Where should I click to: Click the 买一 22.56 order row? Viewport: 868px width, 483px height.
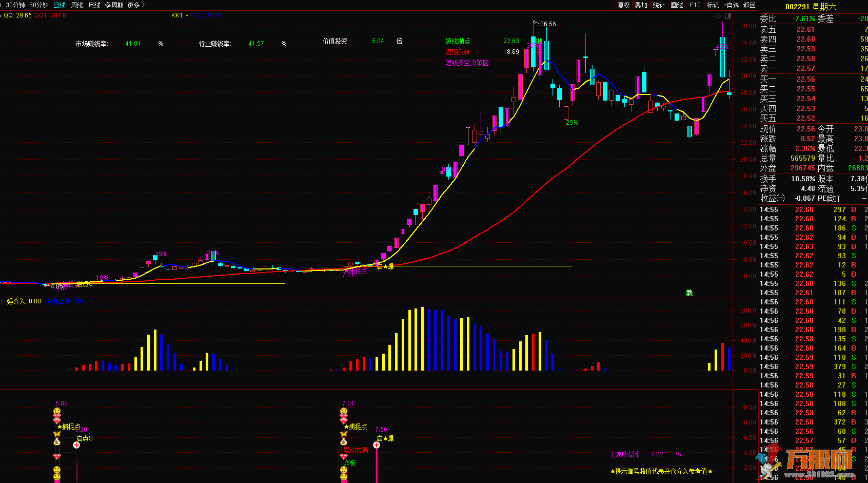click(814, 79)
